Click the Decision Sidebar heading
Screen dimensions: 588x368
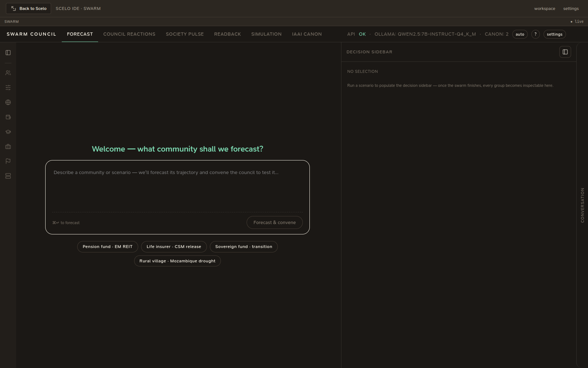369,52
